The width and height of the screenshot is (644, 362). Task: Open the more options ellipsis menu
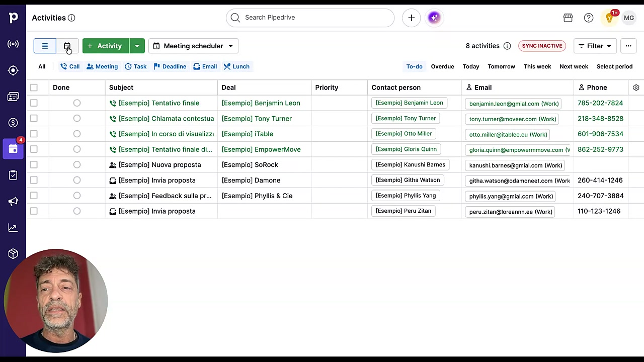[x=628, y=46]
